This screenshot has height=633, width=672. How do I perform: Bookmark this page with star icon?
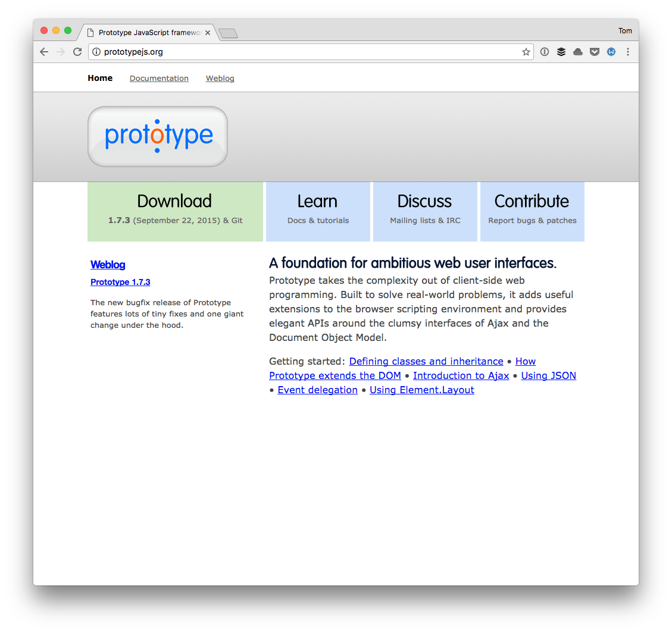[x=526, y=52]
